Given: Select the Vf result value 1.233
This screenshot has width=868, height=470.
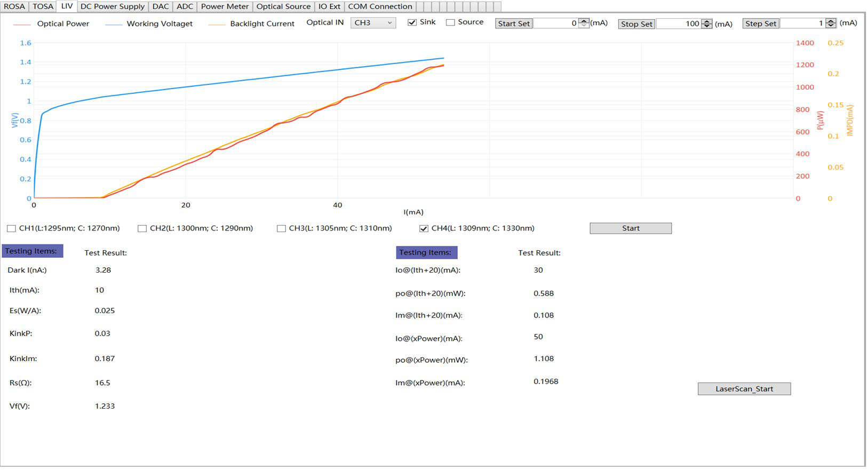Looking at the screenshot, I should tap(105, 406).
